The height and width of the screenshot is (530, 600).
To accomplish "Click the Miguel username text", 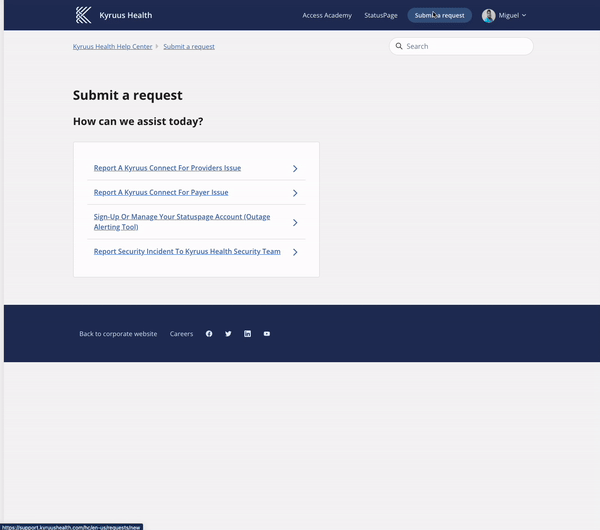I will click(x=509, y=15).
